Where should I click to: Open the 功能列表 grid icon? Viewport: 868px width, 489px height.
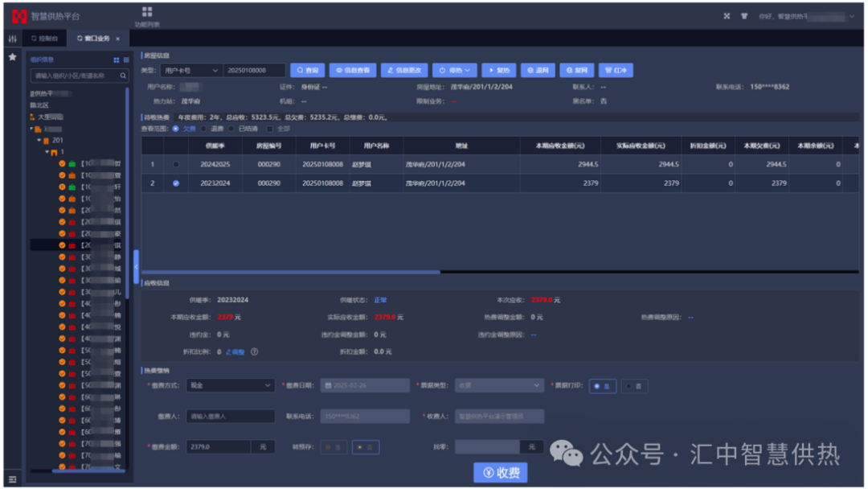coord(147,11)
